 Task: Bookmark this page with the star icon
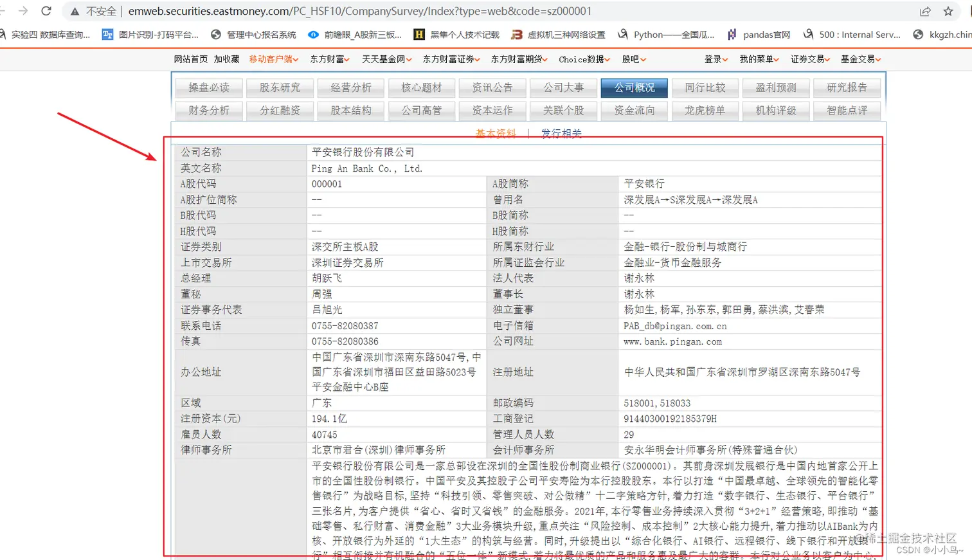[948, 11]
